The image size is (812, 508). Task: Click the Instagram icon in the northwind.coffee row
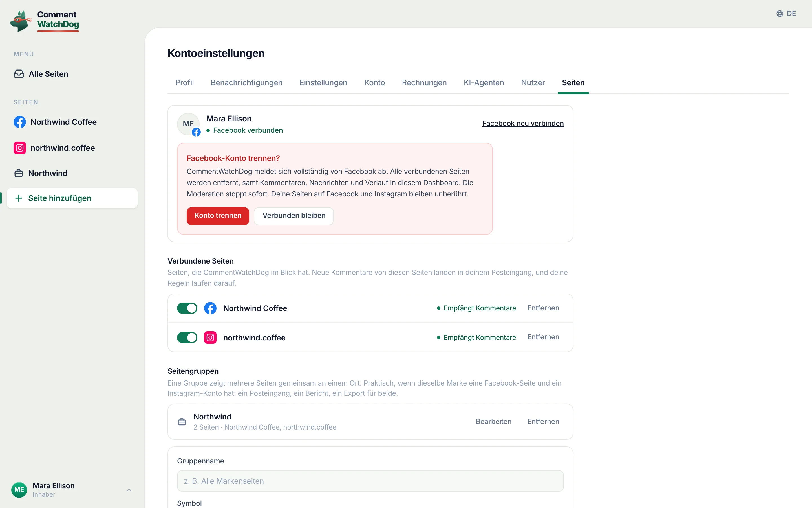(210, 337)
